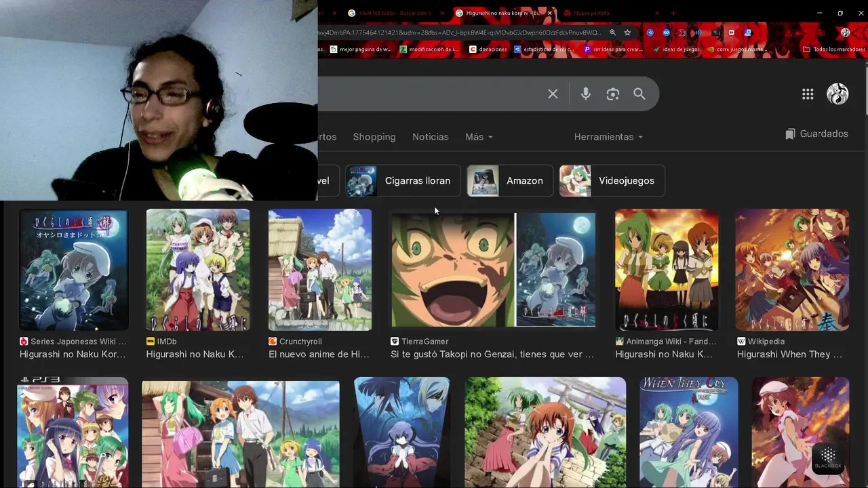This screenshot has width=868, height=488.
Task: Open the Animanga Wiki image result
Action: tap(667, 270)
